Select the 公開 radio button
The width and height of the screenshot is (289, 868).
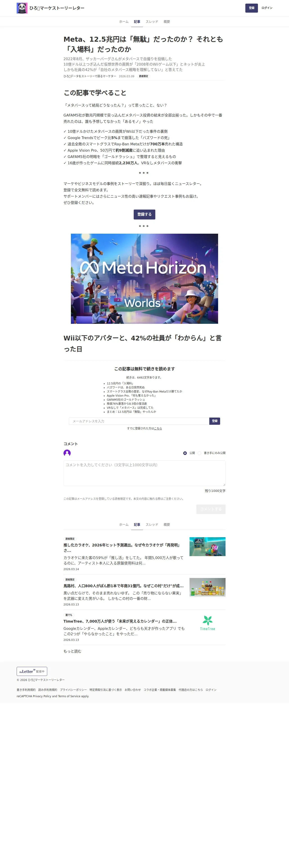(185, 453)
